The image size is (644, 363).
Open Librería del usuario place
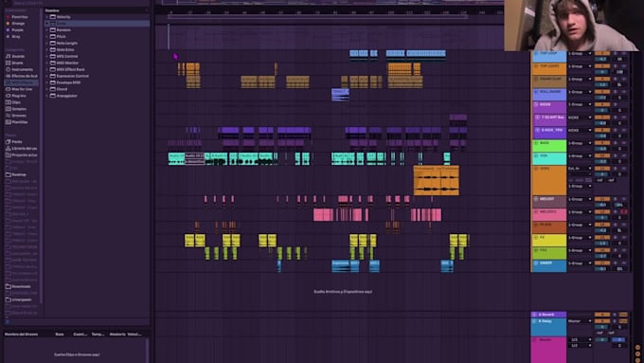click(22, 149)
